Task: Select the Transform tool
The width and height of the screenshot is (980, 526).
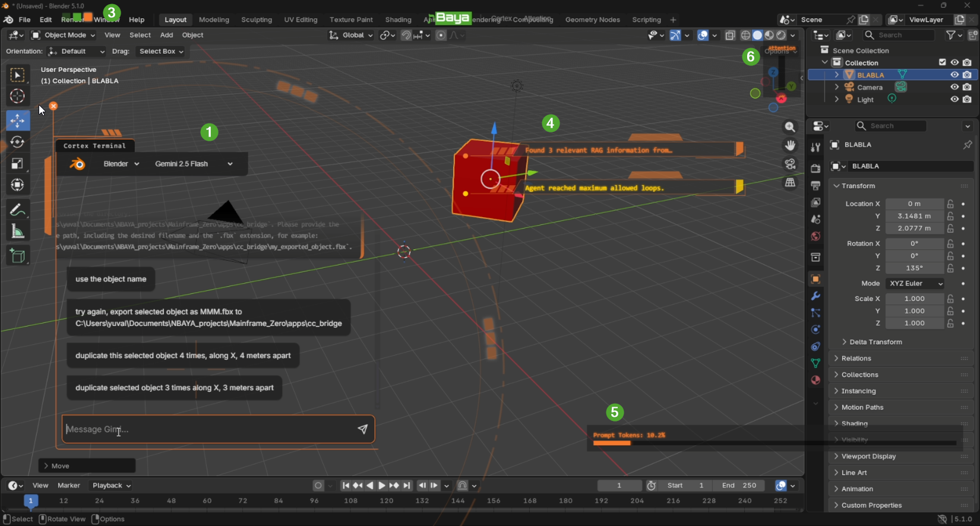Action: [17, 185]
